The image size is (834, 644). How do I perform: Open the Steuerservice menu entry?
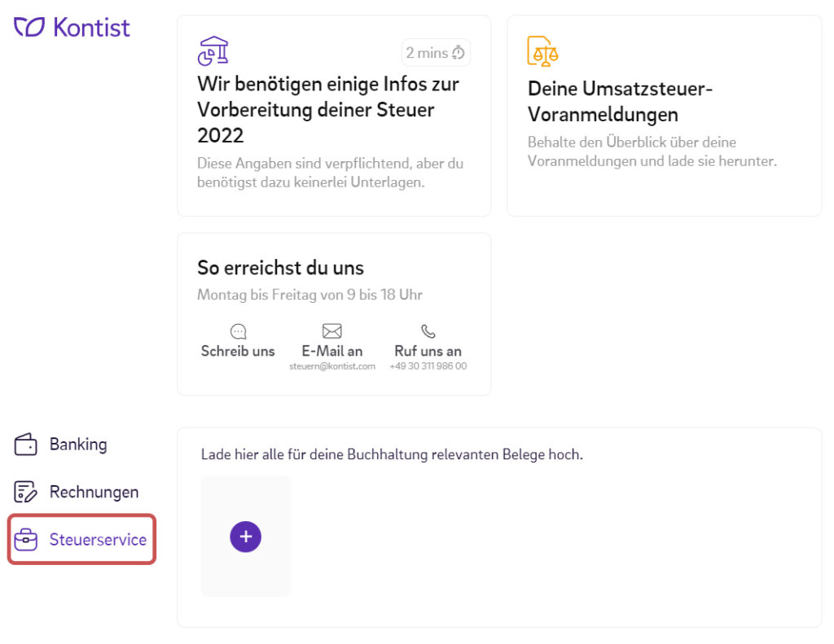tap(99, 539)
